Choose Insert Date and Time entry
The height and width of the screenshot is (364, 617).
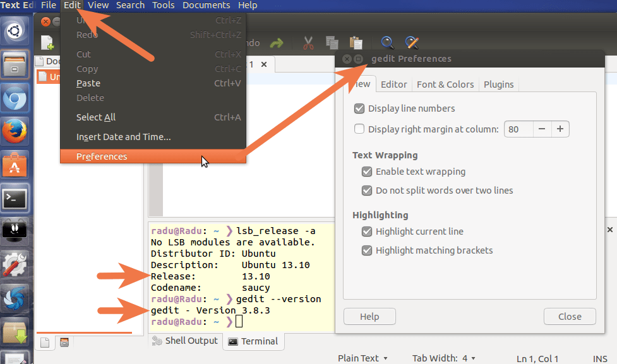coord(153,137)
